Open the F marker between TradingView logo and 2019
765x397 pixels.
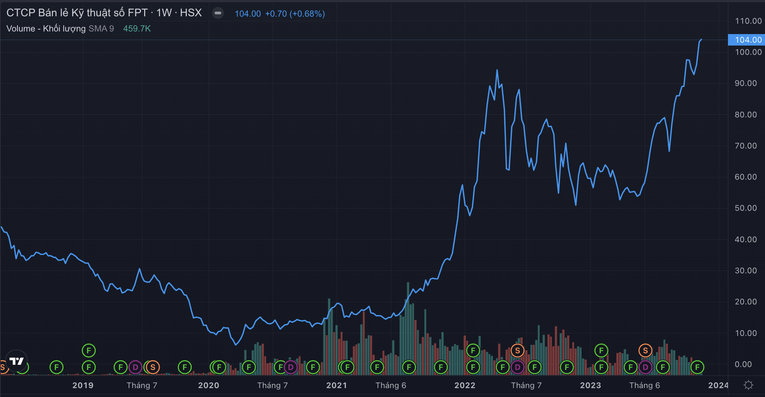[57, 367]
